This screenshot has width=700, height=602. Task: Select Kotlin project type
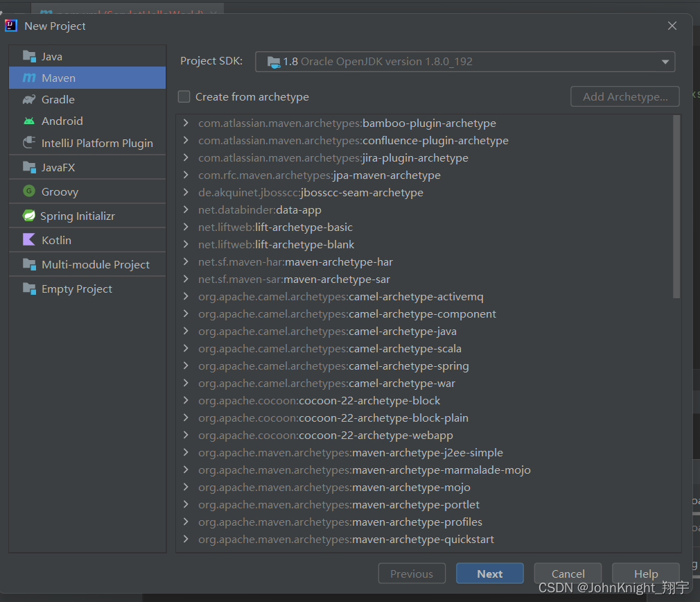click(87, 240)
